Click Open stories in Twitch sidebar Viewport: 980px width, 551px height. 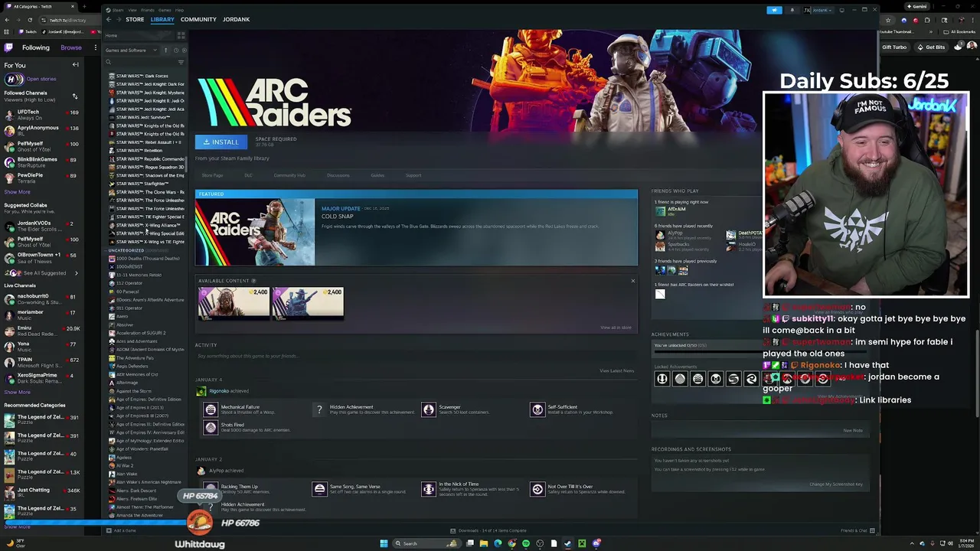(41, 79)
